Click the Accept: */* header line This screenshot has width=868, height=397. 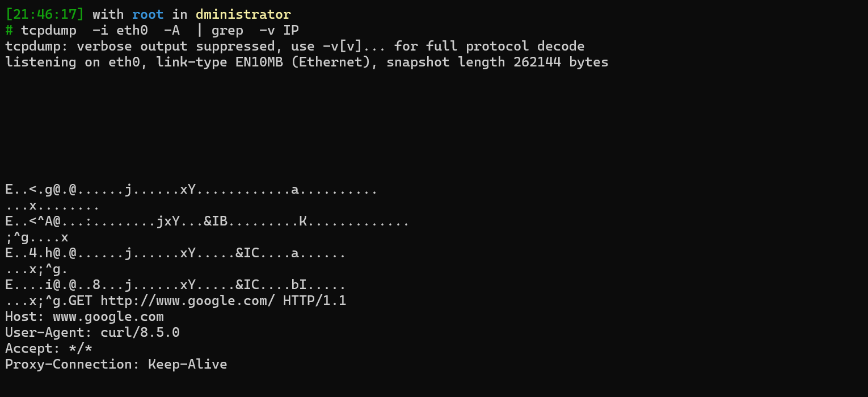[48, 348]
